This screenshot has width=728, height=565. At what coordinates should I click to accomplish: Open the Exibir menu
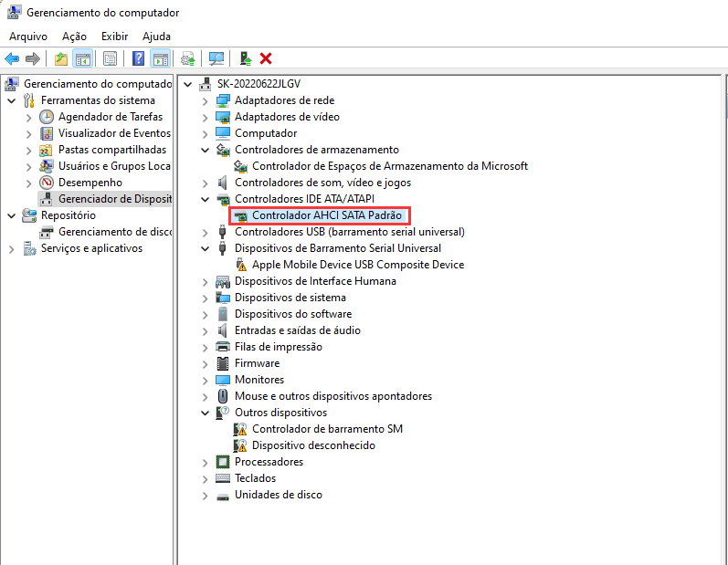point(115,37)
